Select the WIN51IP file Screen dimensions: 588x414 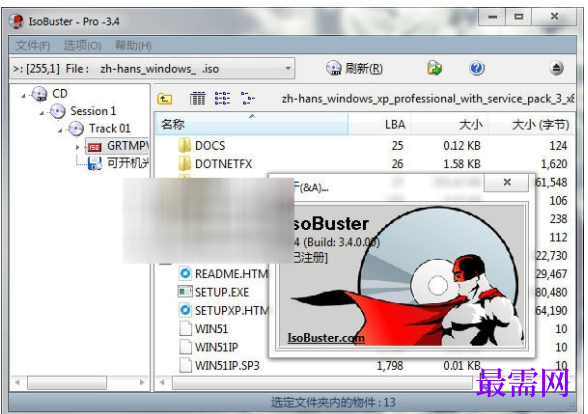tap(216, 347)
